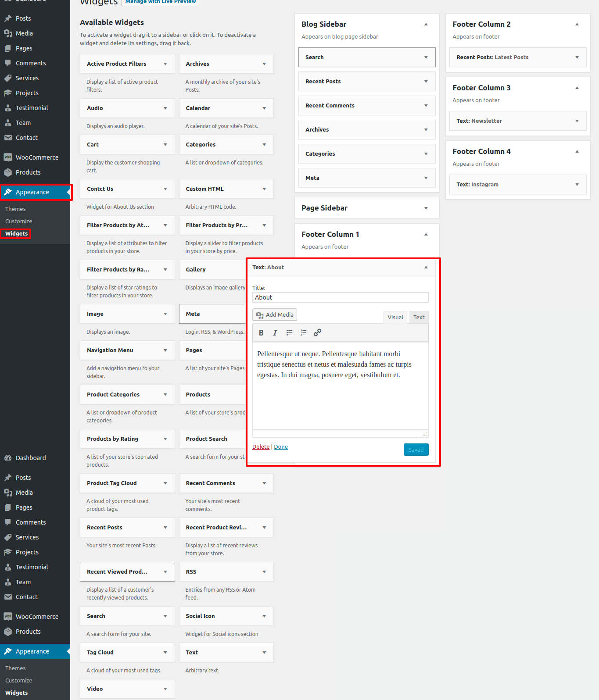Click the insert link icon
This screenshot has width=599, height=700.
317,333
